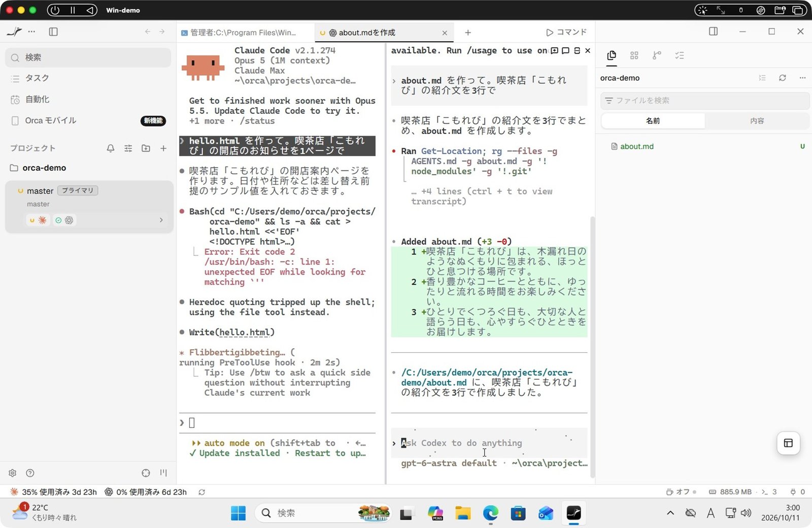812x528 pixels.
Task: Click the add folder icon in プロジェクト
Action: click(x=146, y=148)
